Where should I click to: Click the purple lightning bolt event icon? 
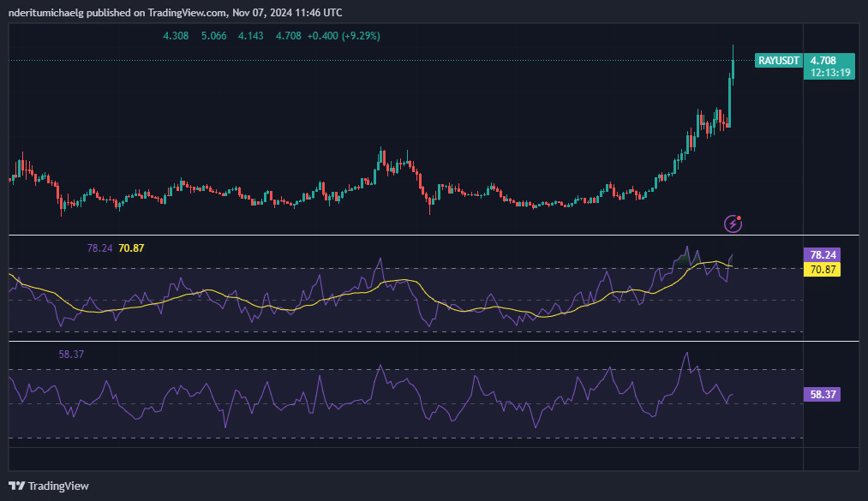tap(733, 224)
